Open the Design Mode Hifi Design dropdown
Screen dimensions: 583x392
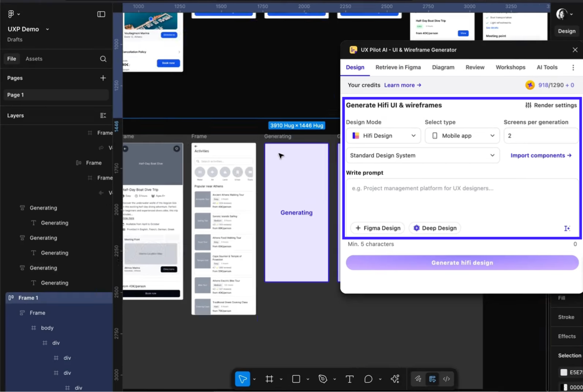tap(383, 136)
